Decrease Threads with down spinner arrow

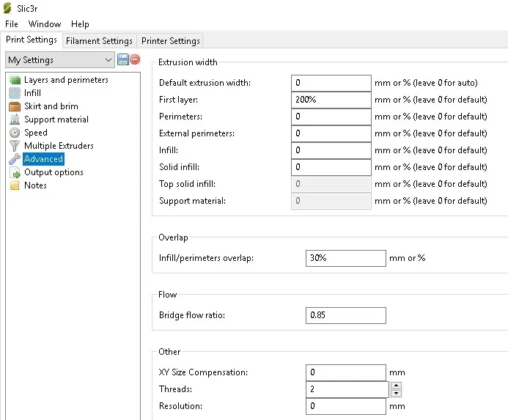coord(397,394)
